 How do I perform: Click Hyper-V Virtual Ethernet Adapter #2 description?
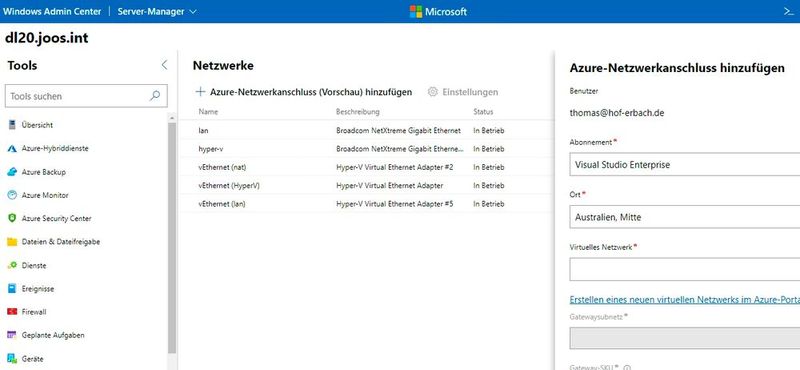395,167
